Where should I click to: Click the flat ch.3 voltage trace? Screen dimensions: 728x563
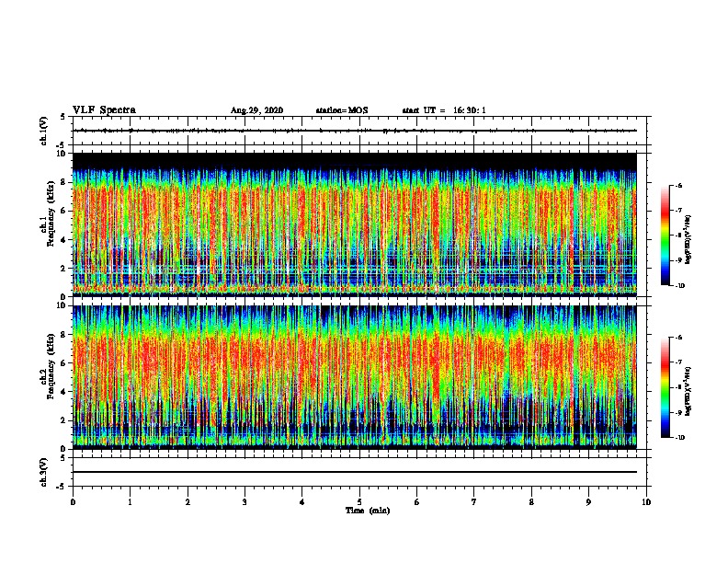[355, 472]
